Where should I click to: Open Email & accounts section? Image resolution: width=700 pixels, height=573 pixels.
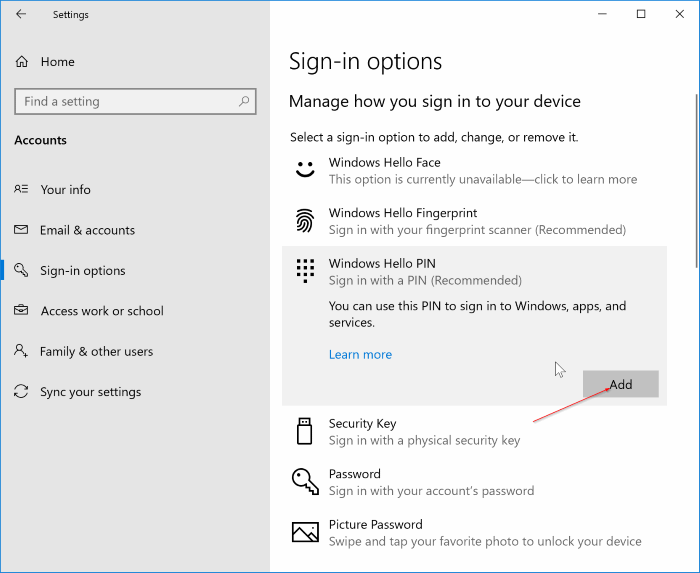click(x=135, y=230)
